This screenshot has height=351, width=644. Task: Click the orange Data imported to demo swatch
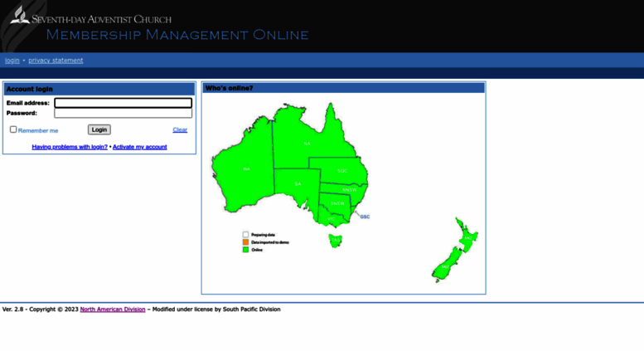pyautogui.click(x=245, y=242)
